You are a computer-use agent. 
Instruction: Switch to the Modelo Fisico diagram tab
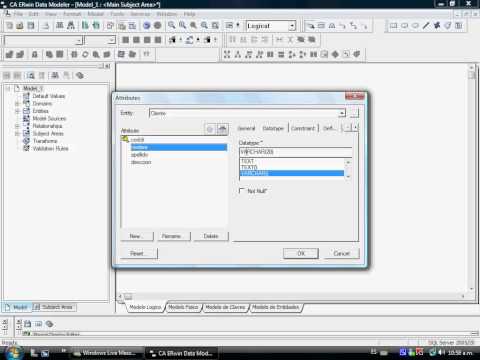tap(183, 307)
